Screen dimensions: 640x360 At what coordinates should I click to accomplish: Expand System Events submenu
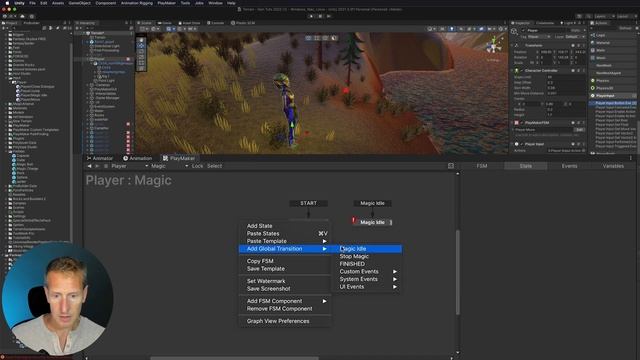pos(368,279)
